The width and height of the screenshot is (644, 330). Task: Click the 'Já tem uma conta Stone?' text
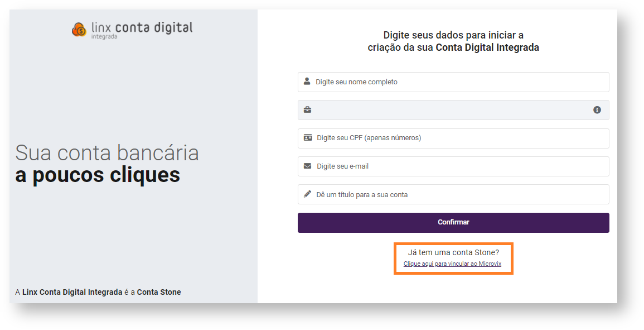point(453,252)
